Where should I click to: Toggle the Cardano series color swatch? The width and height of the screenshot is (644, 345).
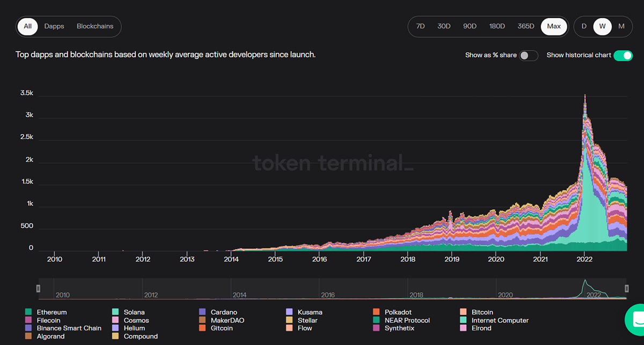pos(202,312)
